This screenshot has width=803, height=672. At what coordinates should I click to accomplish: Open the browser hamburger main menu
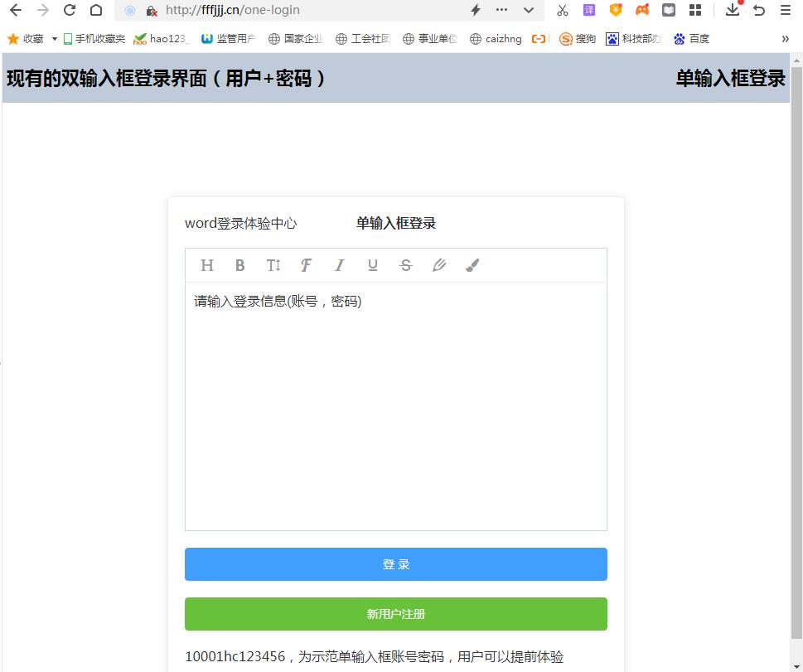coord(786,10)
